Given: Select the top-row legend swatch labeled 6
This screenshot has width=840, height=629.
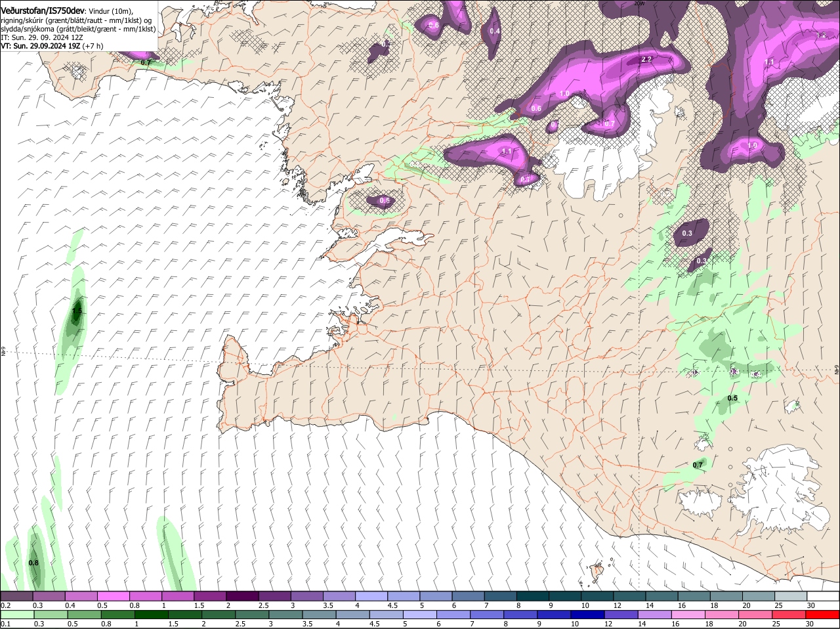Looking at the screenshot, I should [469, 596].
